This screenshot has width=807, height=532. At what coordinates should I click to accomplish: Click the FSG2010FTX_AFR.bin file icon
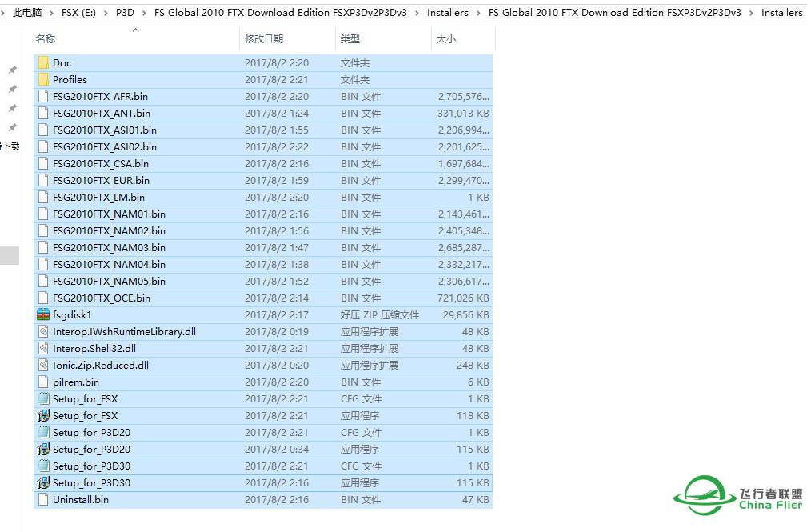(x=43, y=96)
